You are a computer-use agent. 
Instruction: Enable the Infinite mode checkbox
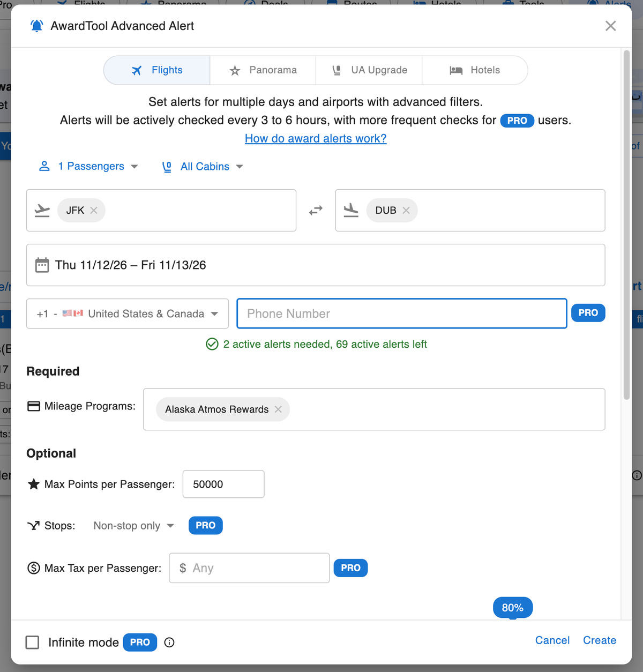coord(32,642)
